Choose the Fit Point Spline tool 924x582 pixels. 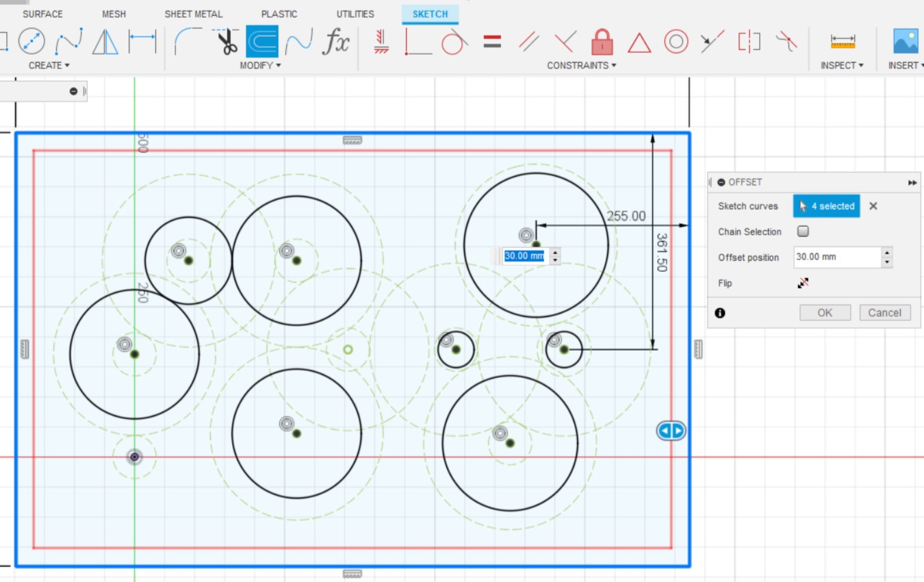click(x=68, y=42)
